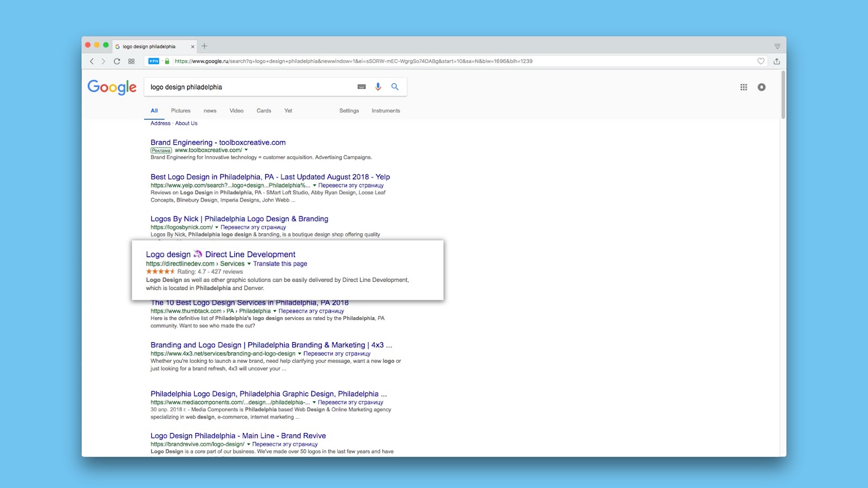Open the 'Logos By Nick' result
This screenshot has width=868, height=488.
[x=239, y=219]
